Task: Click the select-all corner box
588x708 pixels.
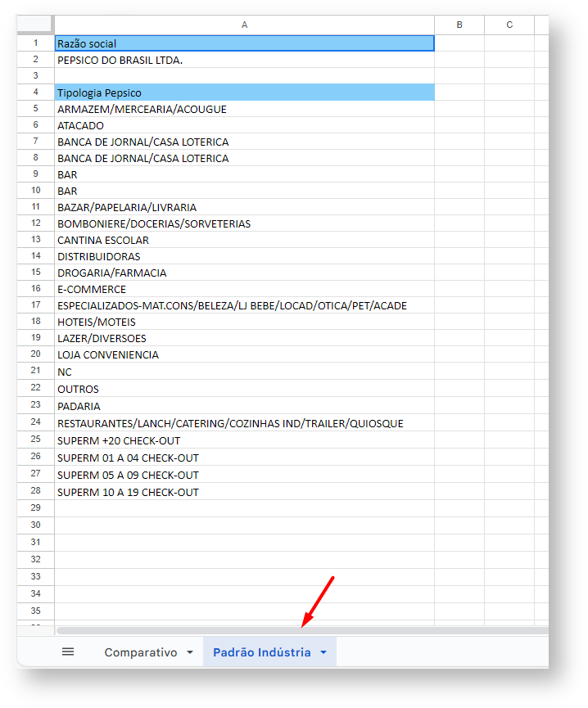Action: [x=35, y=25]
